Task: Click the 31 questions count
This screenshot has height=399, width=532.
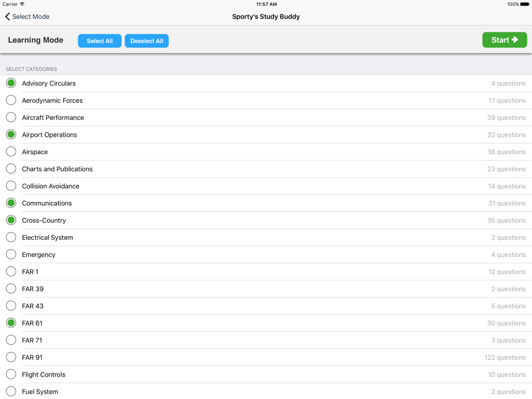Action: [x=507, y=203]
